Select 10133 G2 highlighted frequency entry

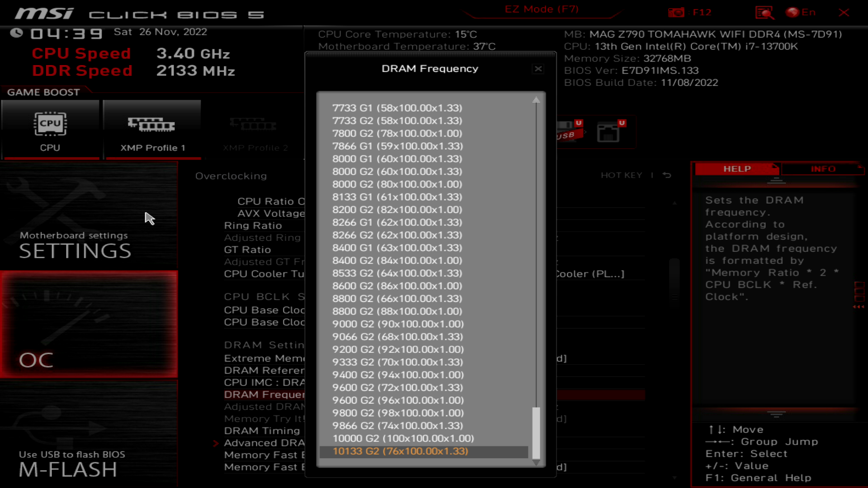(x=400, y=451)
